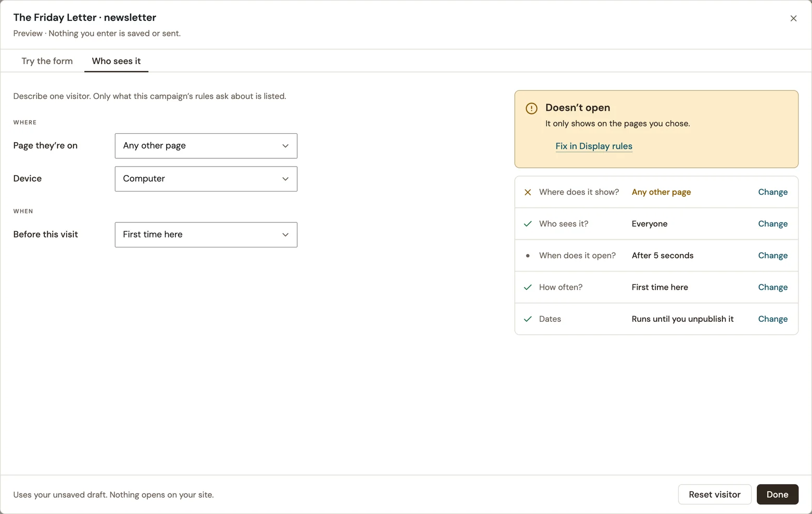This screenshot has width=812, height=514.
Task: Click the 'Uses your unsaved draft' footer note
Action: 113,495
